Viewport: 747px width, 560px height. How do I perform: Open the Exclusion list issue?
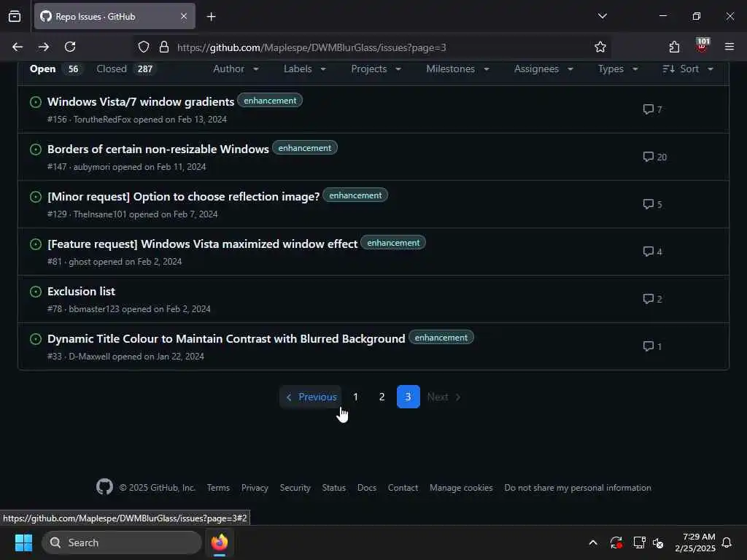coord(81,292)
